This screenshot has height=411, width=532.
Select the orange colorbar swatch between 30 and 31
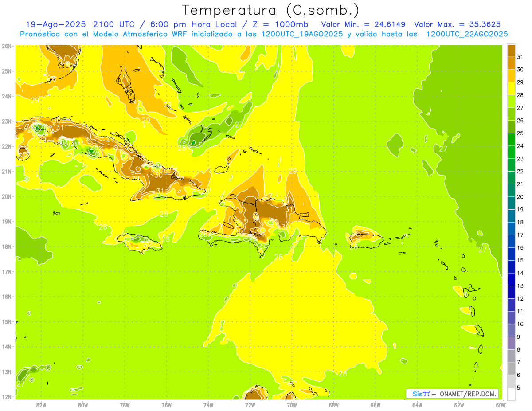511,63
